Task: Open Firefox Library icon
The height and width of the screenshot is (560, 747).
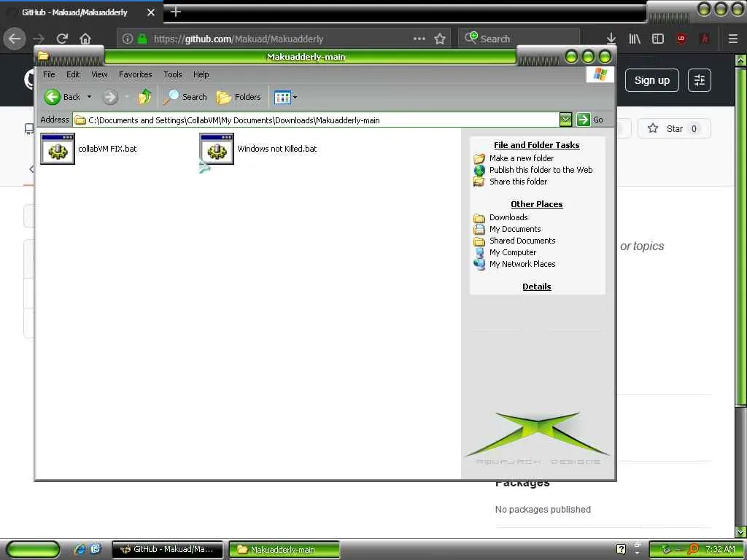Action: point(635,39)
